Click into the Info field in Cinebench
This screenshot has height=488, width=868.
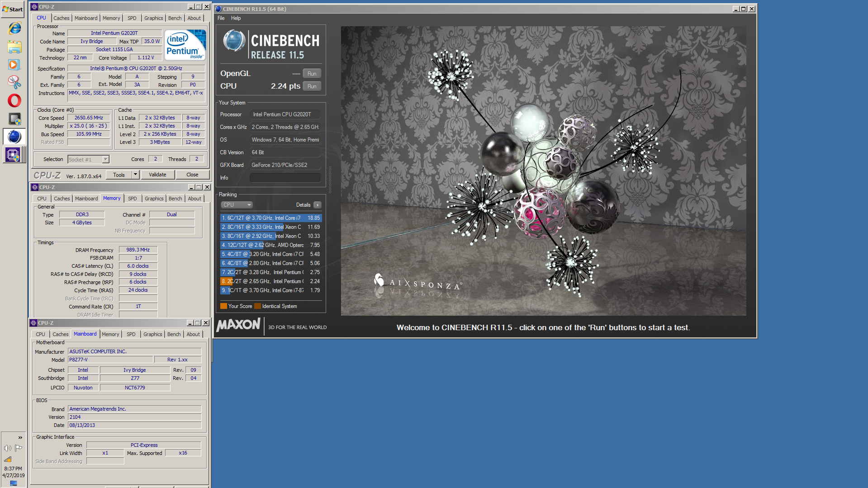[285, 178]
